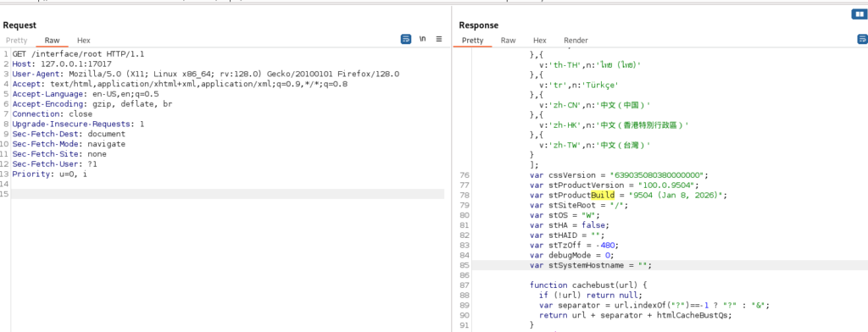Click the Response panel title

click(478, 25)
